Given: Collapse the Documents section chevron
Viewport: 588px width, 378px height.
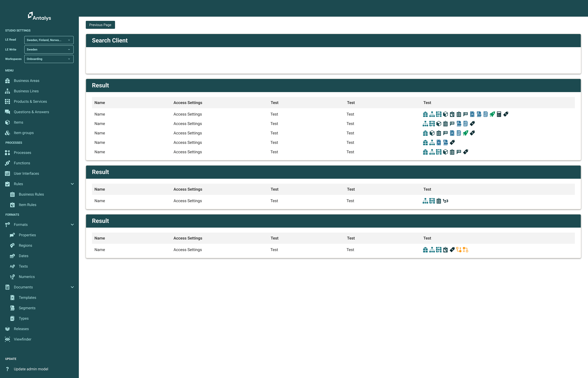Looking at the screenshot, I should click(x=72, y=287).
